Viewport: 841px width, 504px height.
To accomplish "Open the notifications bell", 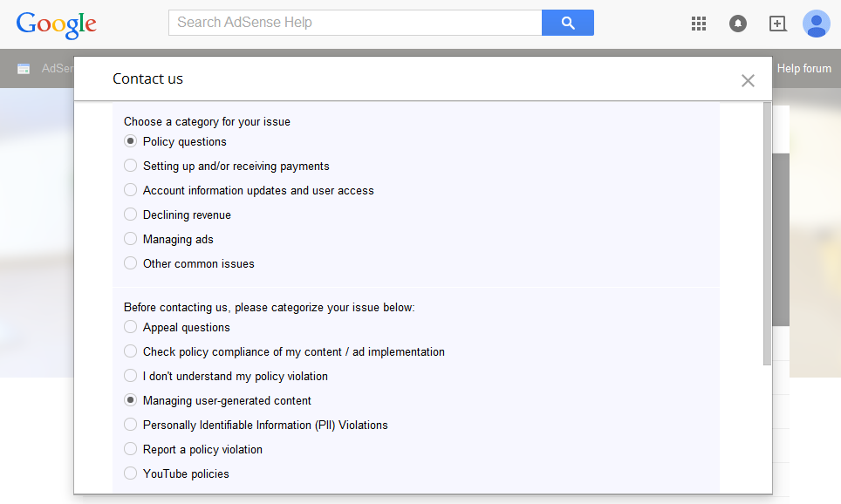I will (x=737, y=24).
